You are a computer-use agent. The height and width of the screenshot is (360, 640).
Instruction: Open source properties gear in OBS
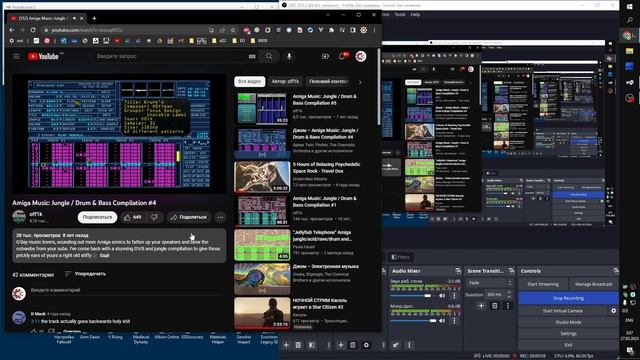click(366, 345)
